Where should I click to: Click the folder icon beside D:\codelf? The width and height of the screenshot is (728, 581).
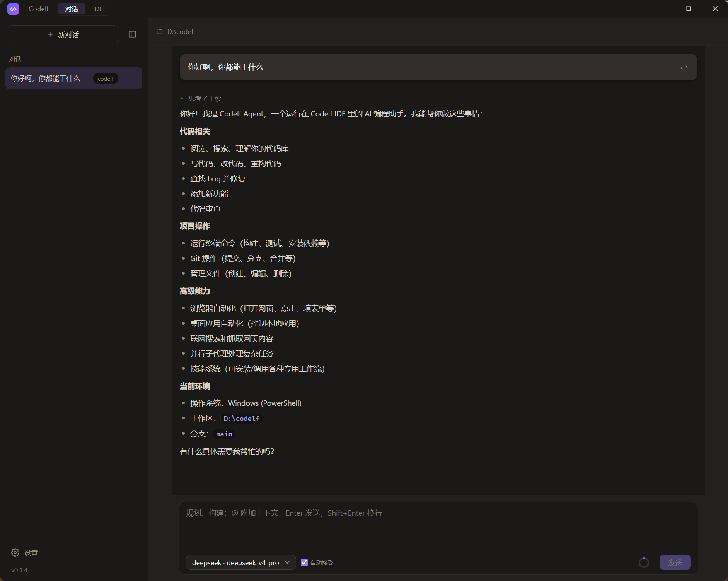point(159,31)
